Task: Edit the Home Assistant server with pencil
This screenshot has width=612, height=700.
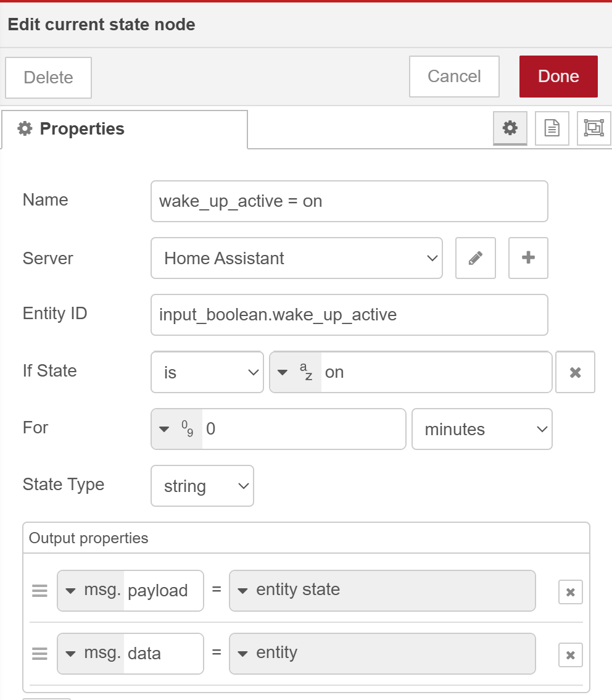Action: (x=475, y=258)
